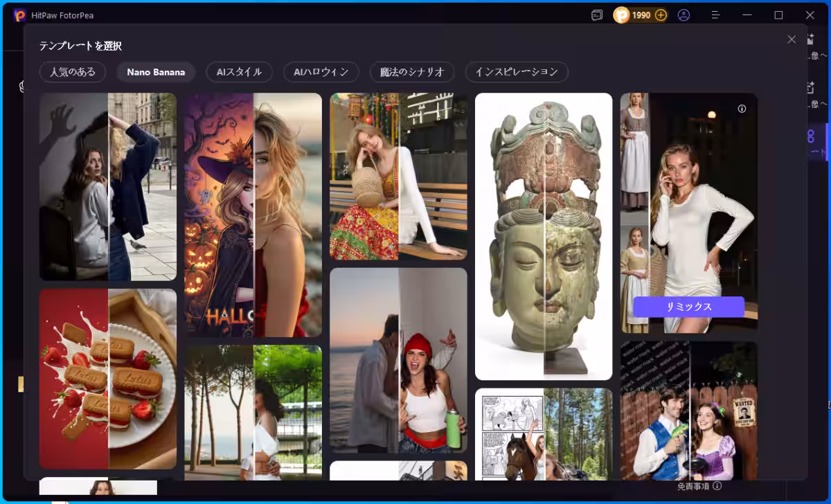Click the info icon beside 免責事項
This screenshot has width=831, height=504.
[717, 486]
